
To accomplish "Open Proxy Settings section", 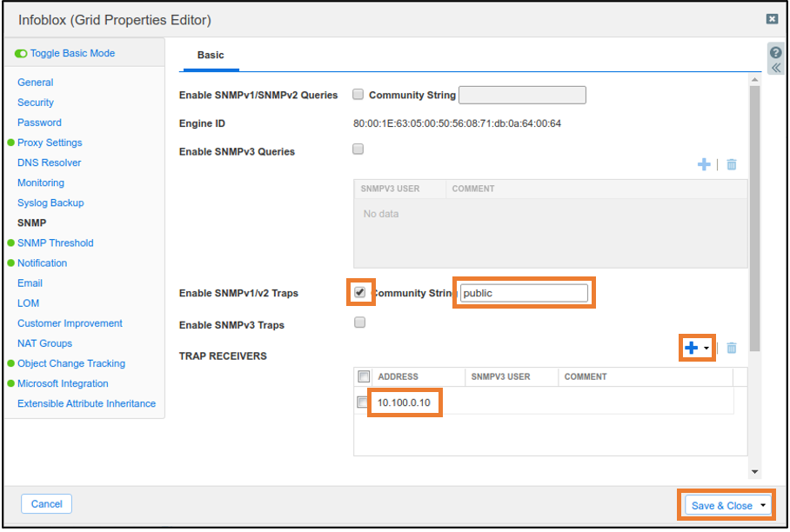I will click(x=50, y=143).
